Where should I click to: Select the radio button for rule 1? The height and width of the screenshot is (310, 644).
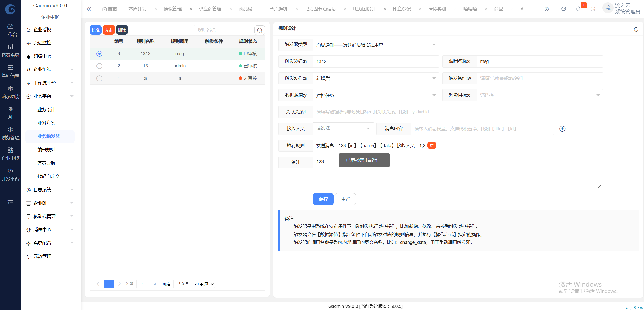pyautogui.click(x=99, y=78)
